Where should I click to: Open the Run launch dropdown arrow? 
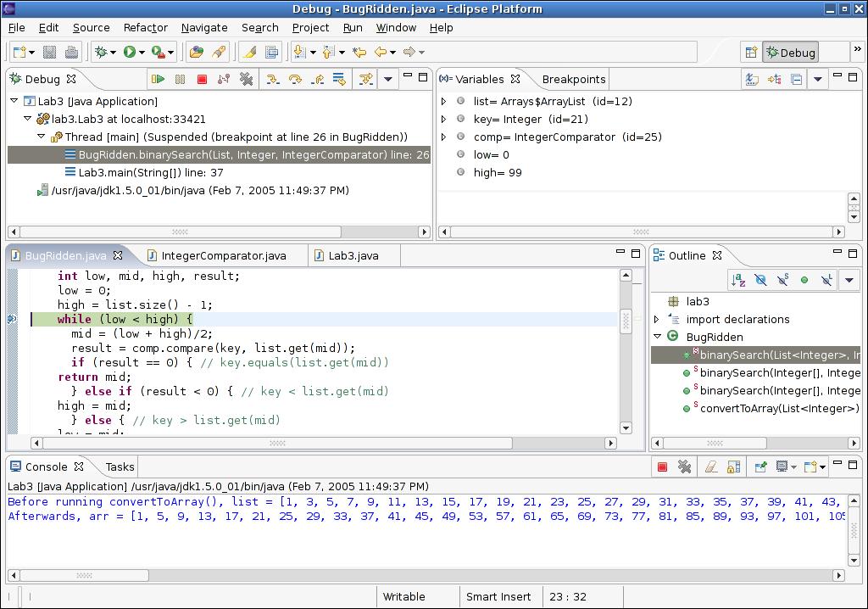142,53
